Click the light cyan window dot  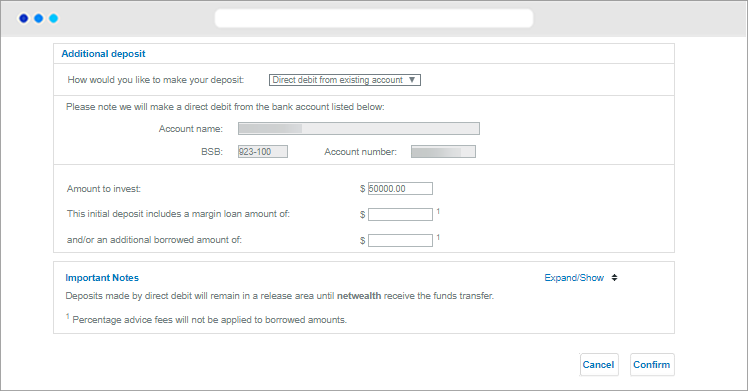tap(54, 18)
